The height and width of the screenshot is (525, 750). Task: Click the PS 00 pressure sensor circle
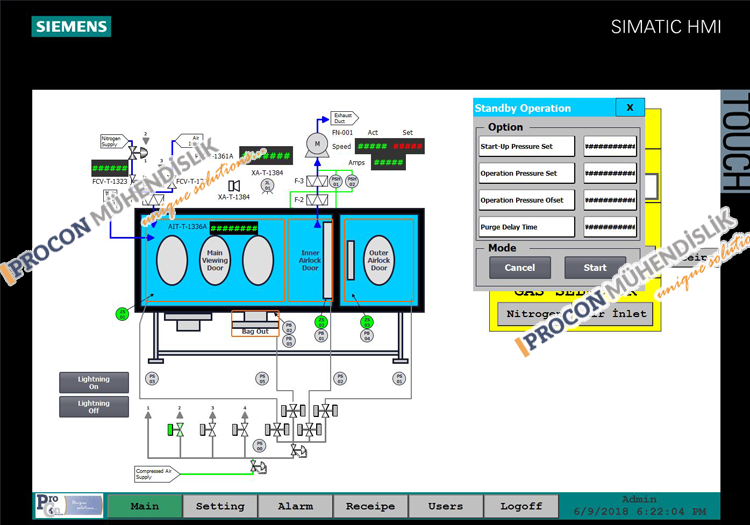(x=259, y=446)
